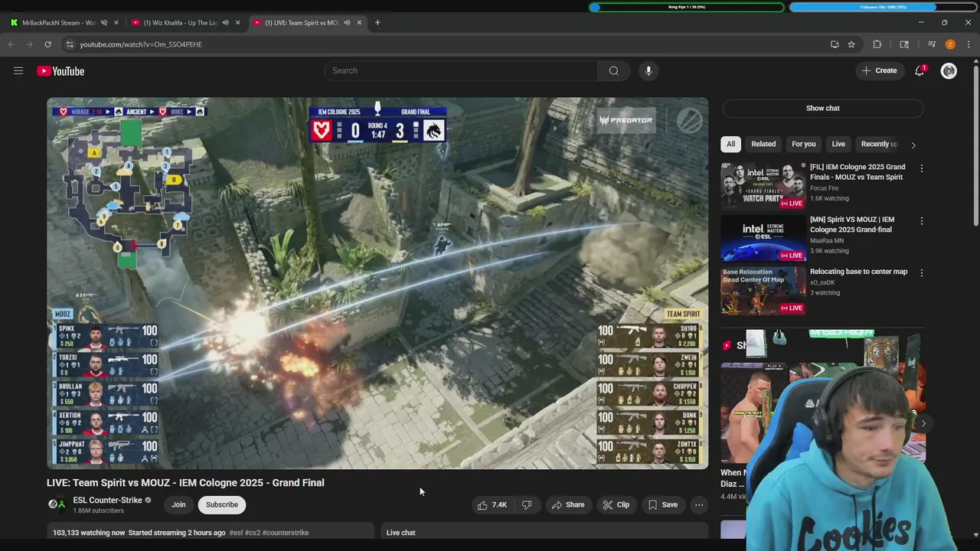Open the YouTube account avatar menu

point(949,71)
